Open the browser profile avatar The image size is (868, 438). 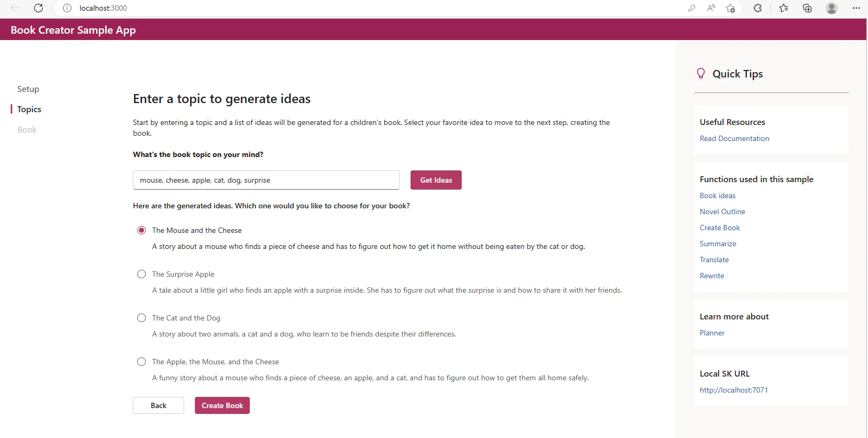[832, 8]
